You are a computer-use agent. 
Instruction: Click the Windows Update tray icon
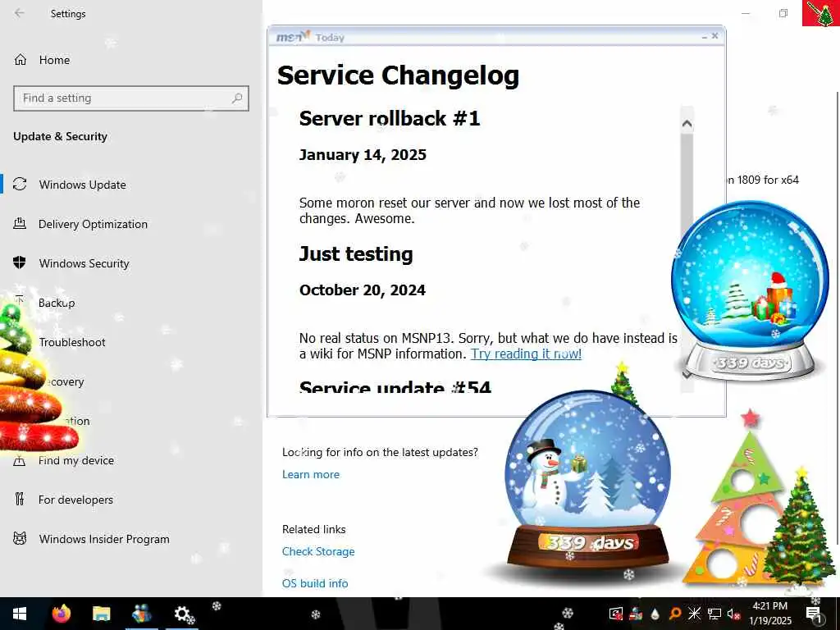[x=616, y=614]
